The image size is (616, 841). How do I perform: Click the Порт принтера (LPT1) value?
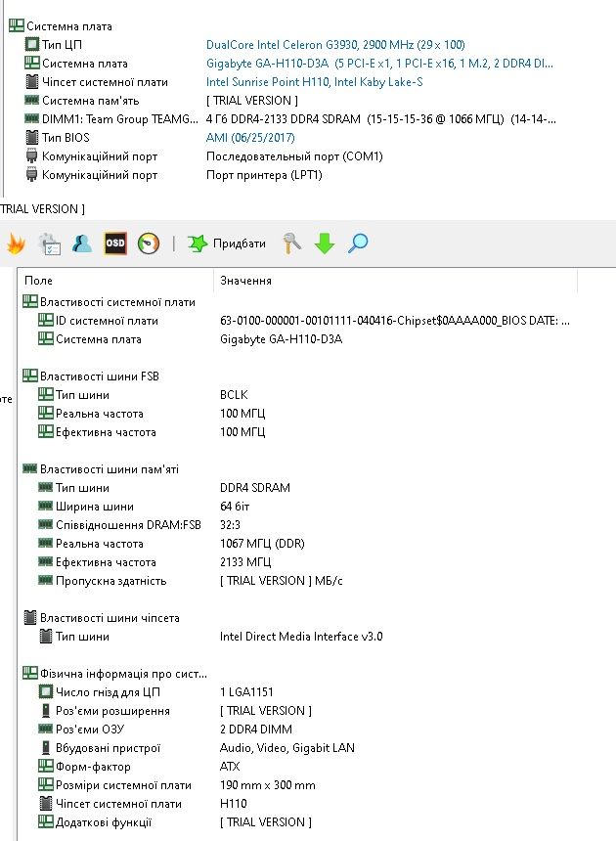(x=264, y=175)
